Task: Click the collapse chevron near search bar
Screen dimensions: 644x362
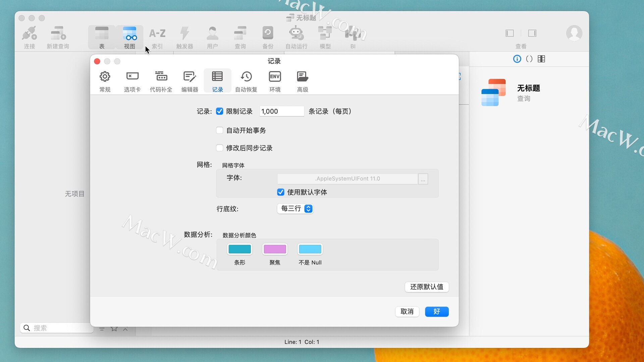Action: coord(125,329)
